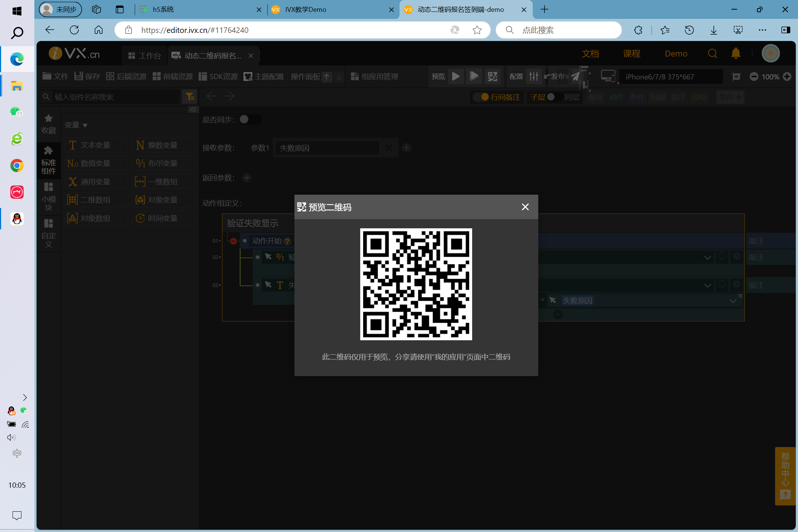The image size is (798, 532).
Task: Click the QR code preview toolbar icon
Action: point(492,76)
